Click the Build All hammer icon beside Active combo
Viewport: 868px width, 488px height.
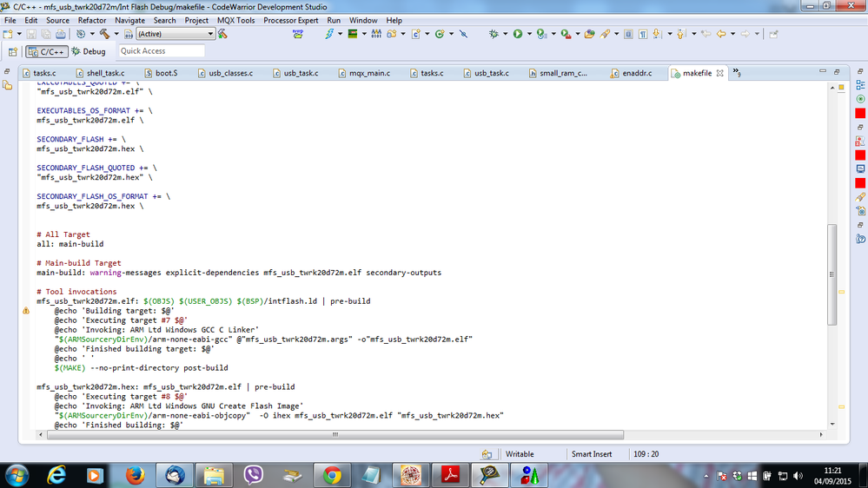[222, 34]
